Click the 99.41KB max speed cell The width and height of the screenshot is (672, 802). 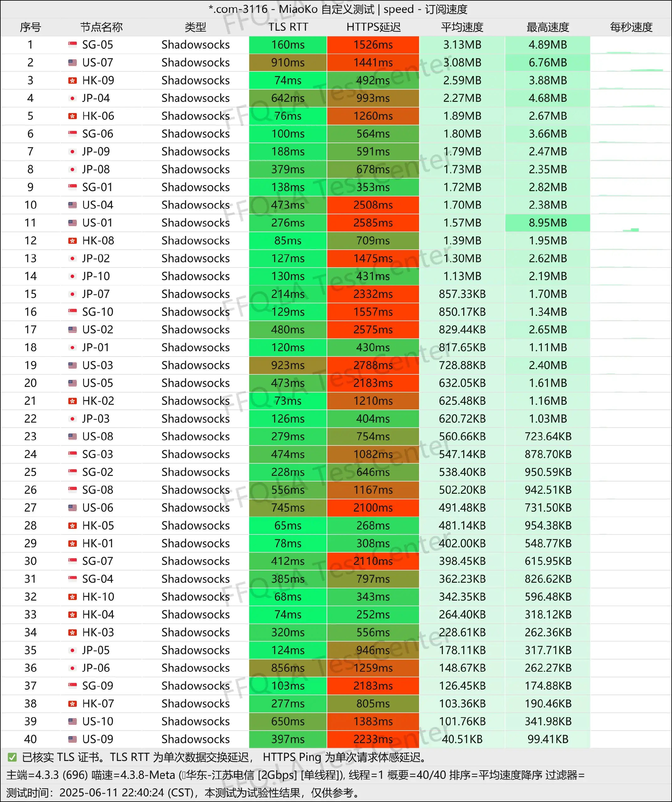click(548, 739)
